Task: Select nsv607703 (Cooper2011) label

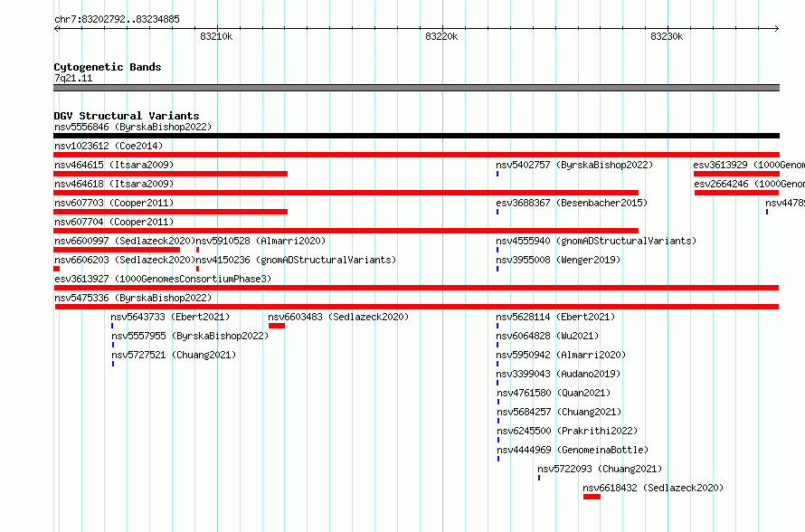Action: click(x=114, y=203)
